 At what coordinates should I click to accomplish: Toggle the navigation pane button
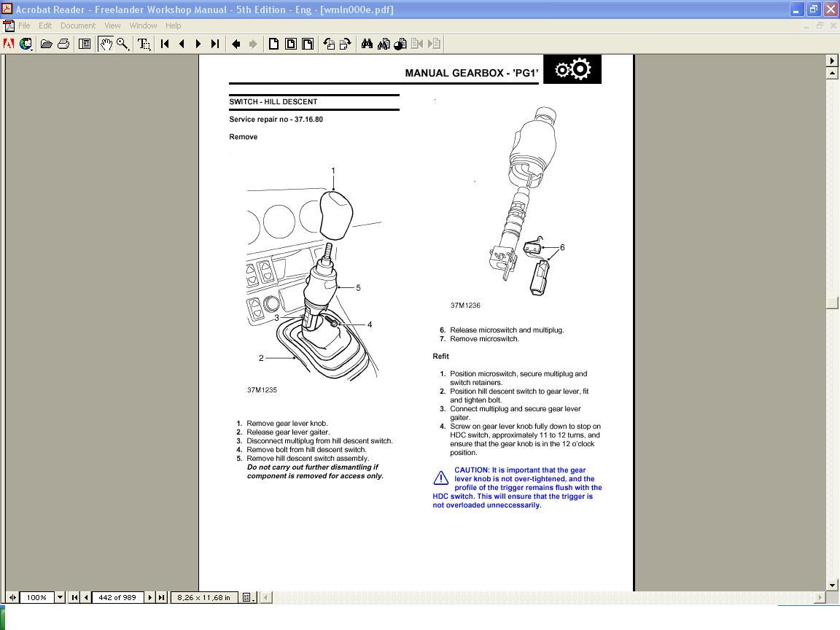(85, 44)
